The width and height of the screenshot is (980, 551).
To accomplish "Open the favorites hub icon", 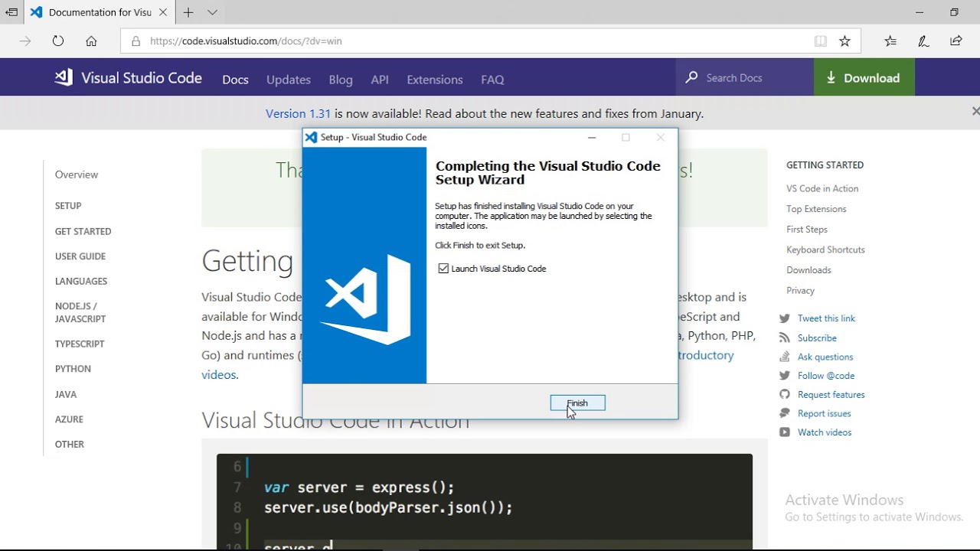I will pos(890,41).
